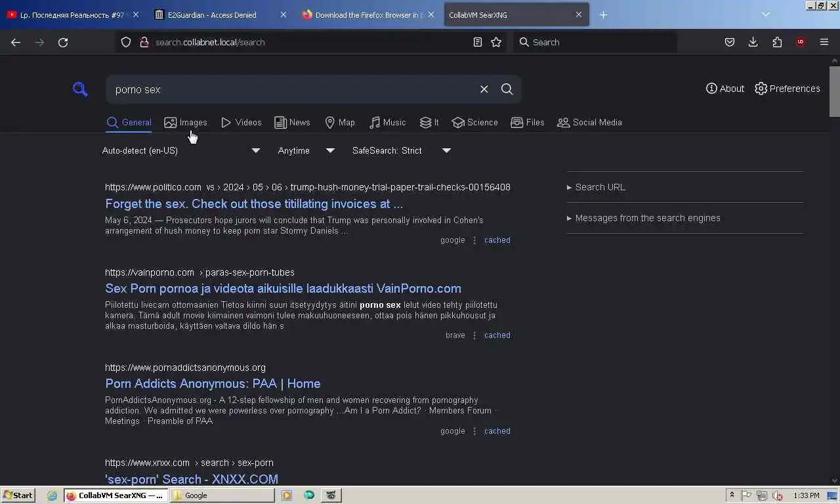Open Porn Addicts Anonymous: PAA | Home result
Viewport: 840px width, 504px height.
pyautogui.click(x=213, y=383)
